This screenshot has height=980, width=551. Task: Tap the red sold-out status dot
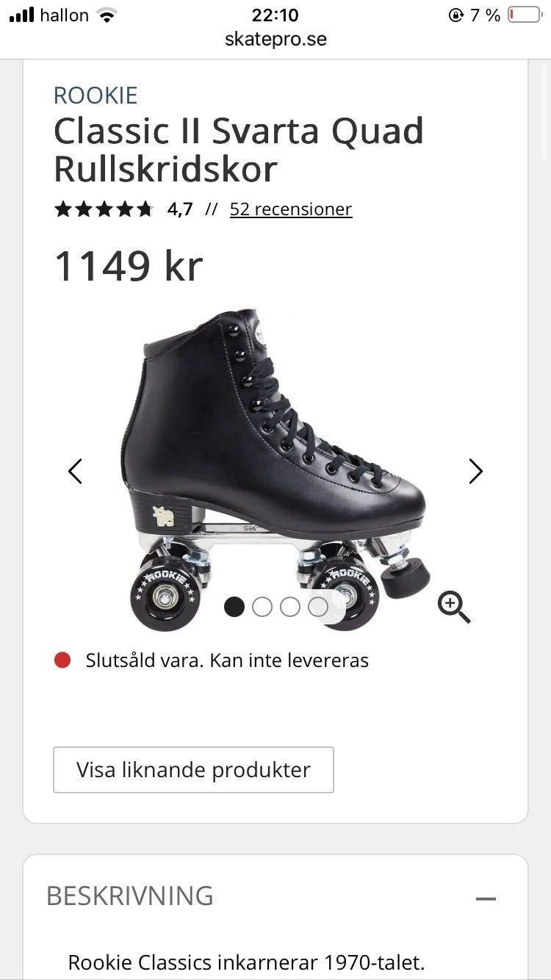pyautogui.click(x=62, y=660)
